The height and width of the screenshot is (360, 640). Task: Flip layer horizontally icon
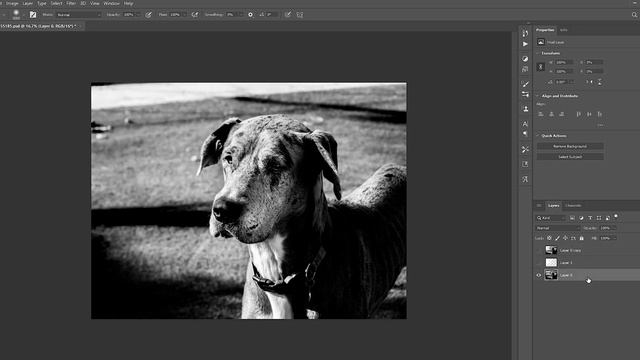589,82
